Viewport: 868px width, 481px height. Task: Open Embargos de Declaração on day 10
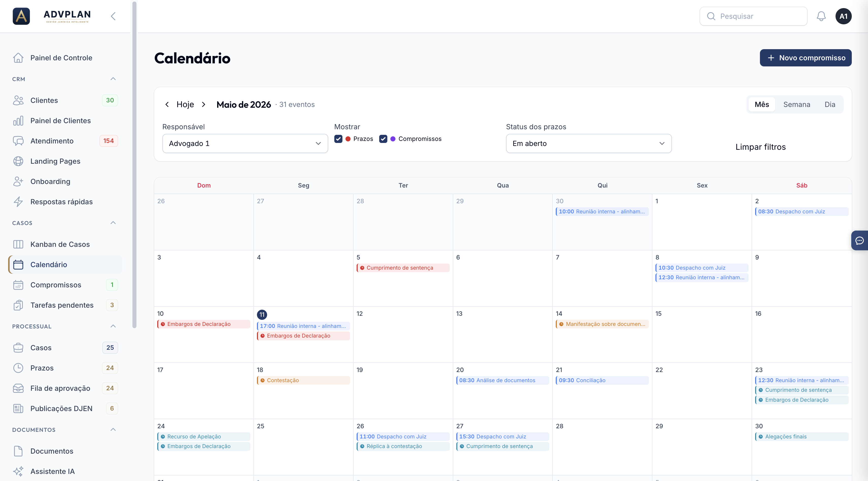click(204, 324)
